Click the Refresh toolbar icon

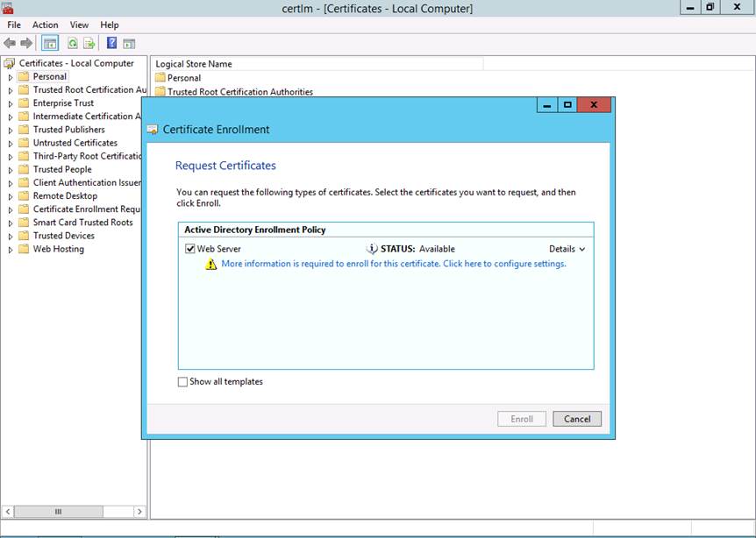73,43
